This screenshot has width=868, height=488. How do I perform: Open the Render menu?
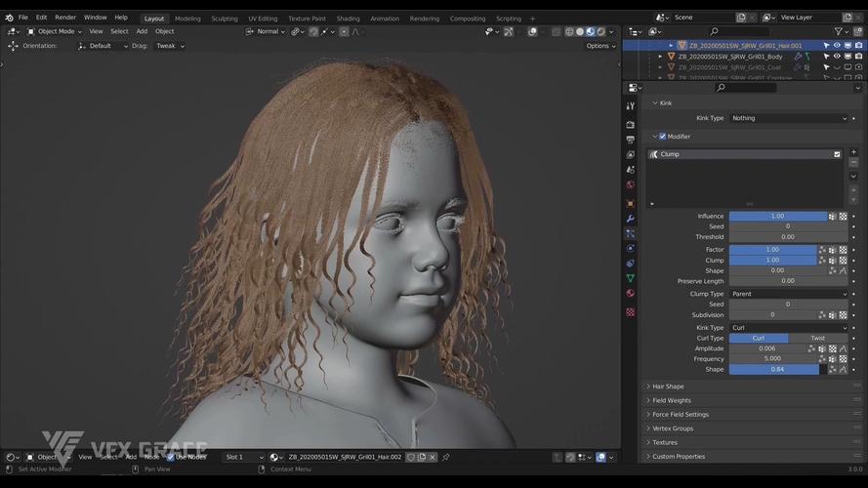(65, 18)
